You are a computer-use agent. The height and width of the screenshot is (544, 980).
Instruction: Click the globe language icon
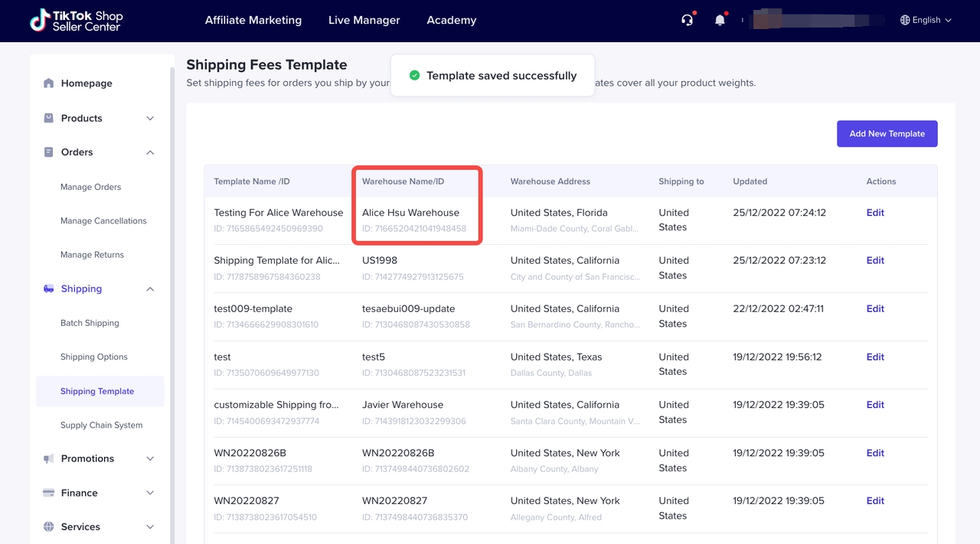click(x=905, y=21)
